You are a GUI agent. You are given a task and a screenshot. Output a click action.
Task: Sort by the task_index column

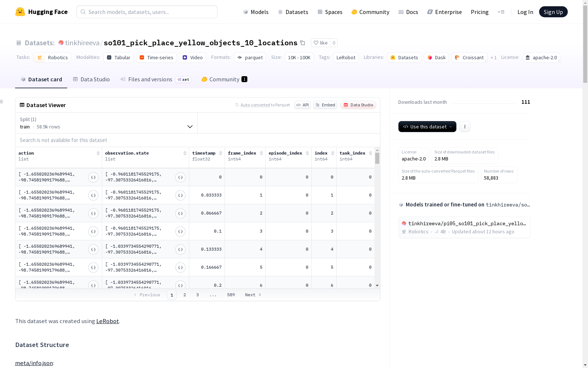(370, 153)
